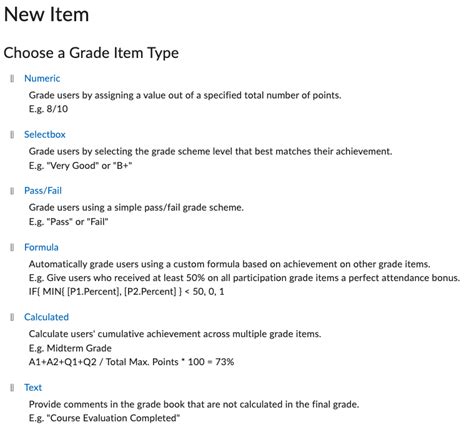This screenshot has height=435, width=474.
Task: Pick the Calculated grade item link
Action: tap(46, 317)
